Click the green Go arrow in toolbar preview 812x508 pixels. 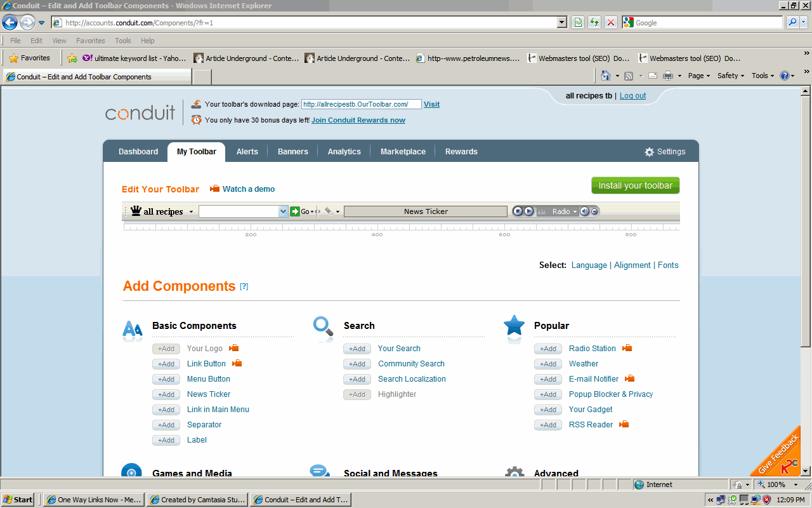pos(295,211)
